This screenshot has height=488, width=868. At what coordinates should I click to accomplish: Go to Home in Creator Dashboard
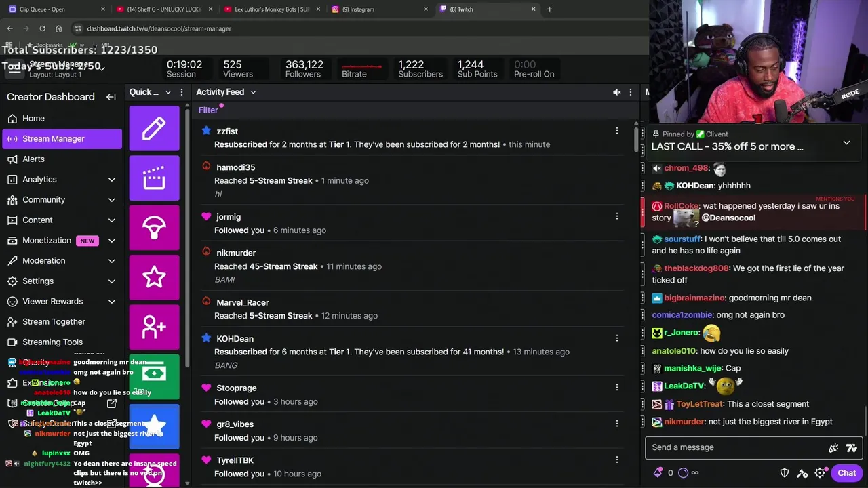(61, 118)
